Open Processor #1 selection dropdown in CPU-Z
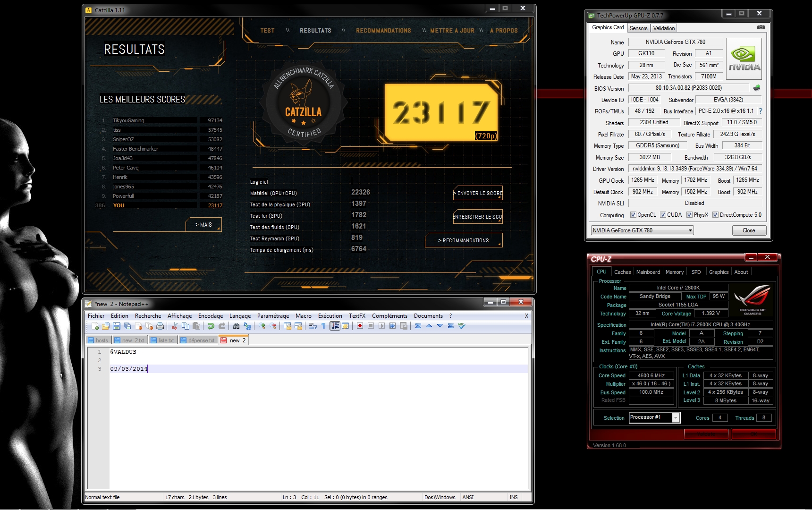This screenshot has height=510, width=812. click(x=654, y=417)
